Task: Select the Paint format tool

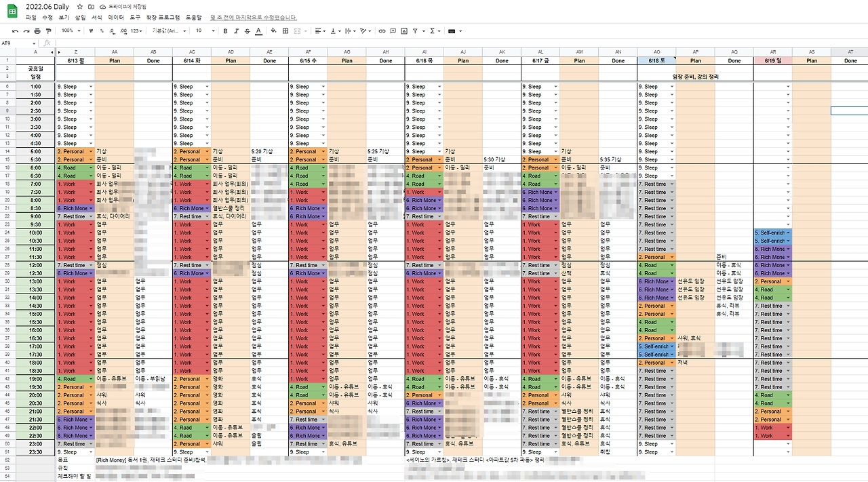Action: click(x=48, y=31)
